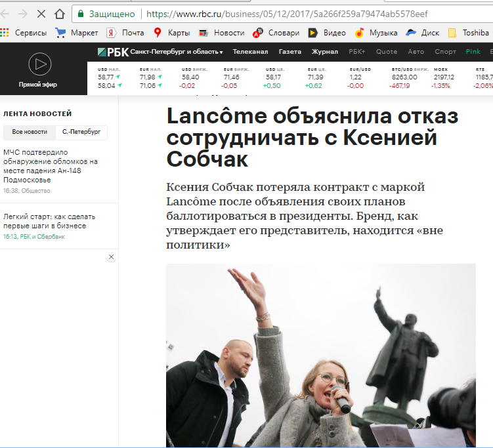493x448 pixels.
Task: Open the Видео bookmark icon
Action: point(312,33)
